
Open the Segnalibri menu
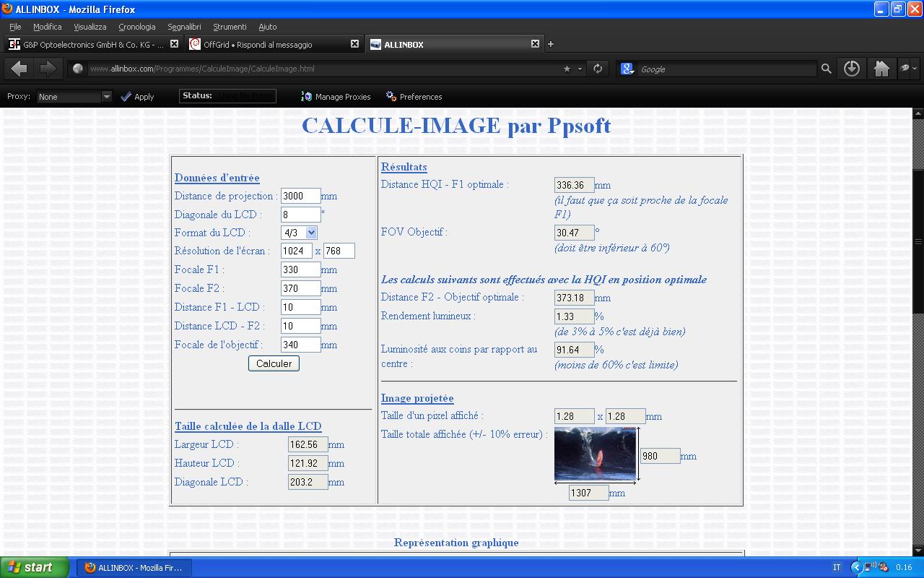coord(184,27)
